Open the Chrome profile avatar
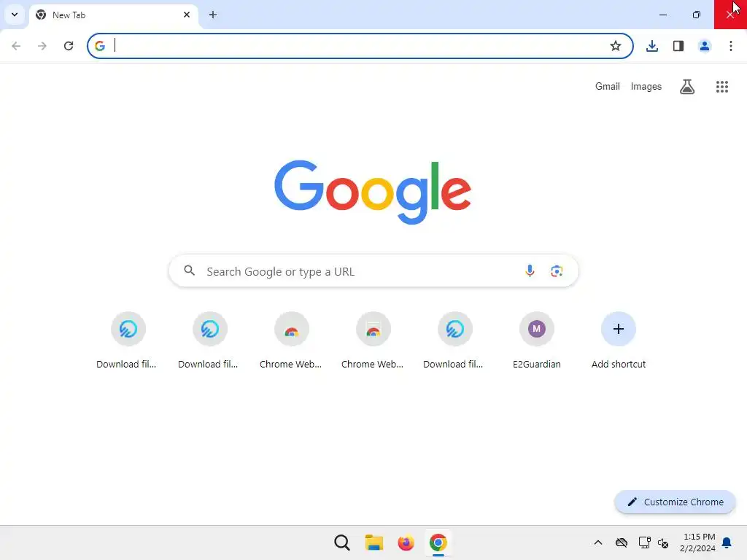Viewport: 747px width, 560px height. pos(705,46)
